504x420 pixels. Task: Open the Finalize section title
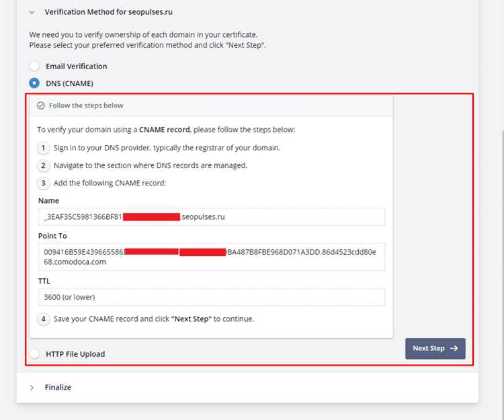(x=58, y=387)
